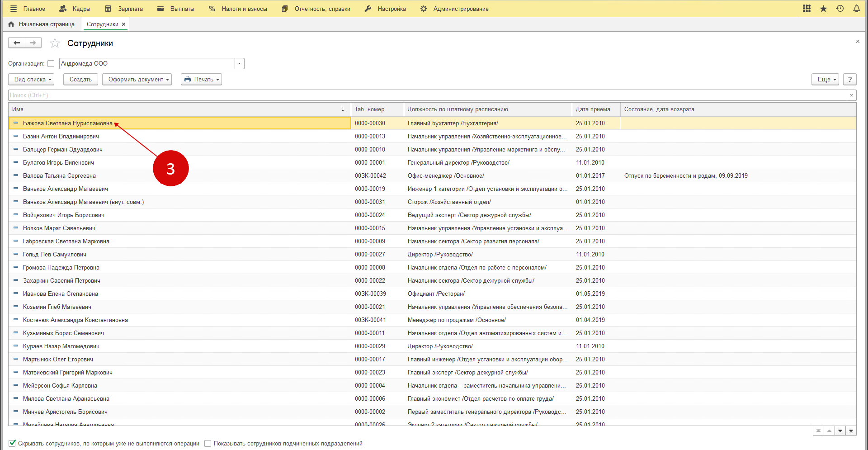Image resolution: width=868 pixels, height=450 pixels.
Task: Select employee Войцехович Игорь Борисович
Action: point(64,215)
